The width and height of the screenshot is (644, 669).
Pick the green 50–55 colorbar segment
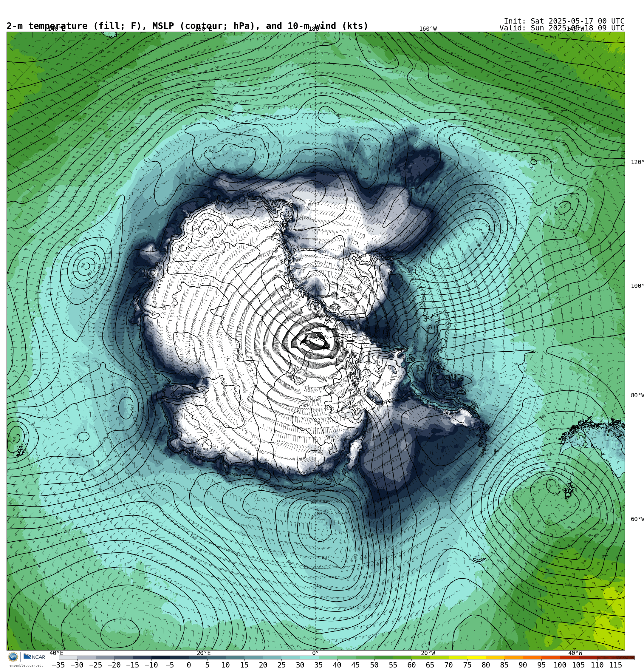click(x=383, y=657)
